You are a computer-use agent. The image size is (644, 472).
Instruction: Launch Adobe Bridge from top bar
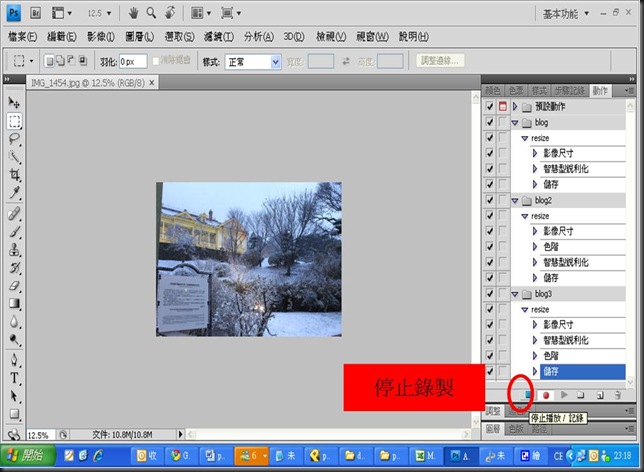(36, 13)
